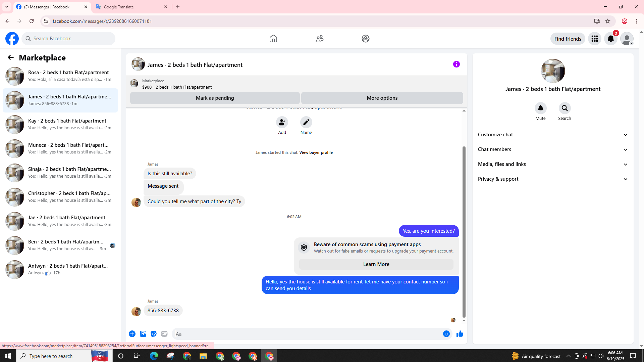Click the More options button

point(382,98)
